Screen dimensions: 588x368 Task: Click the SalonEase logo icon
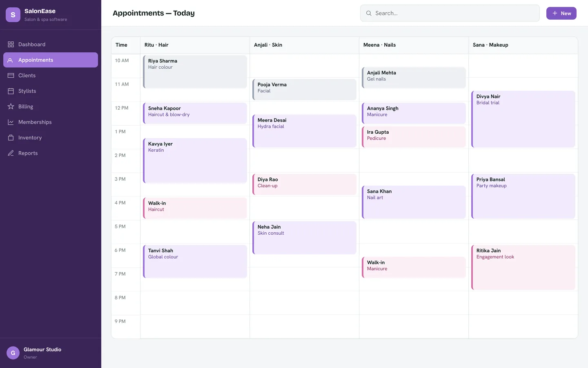click(13, 15)
